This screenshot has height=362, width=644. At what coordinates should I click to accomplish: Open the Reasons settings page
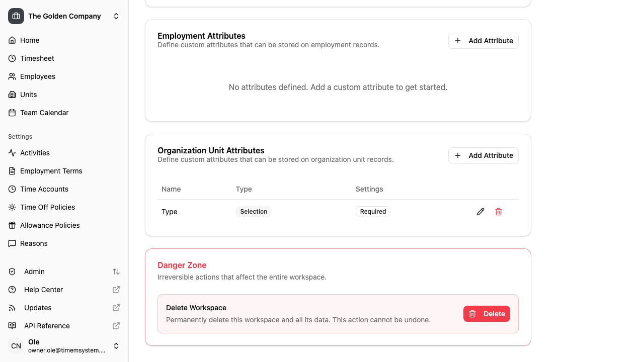34,243
